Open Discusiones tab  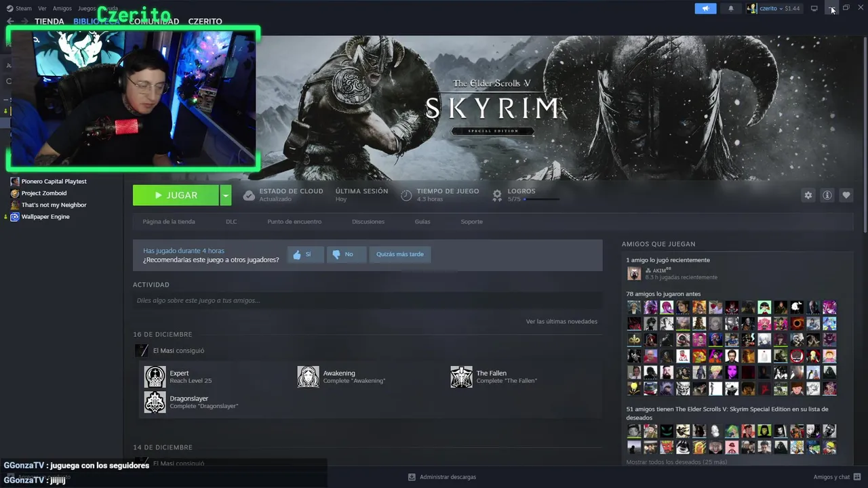[x=368, y=222]
